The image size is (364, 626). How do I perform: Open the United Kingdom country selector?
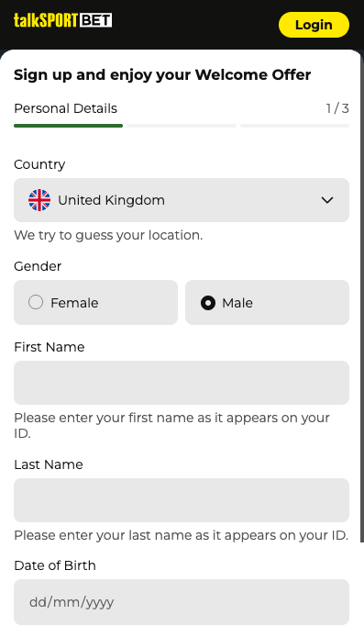182,200
